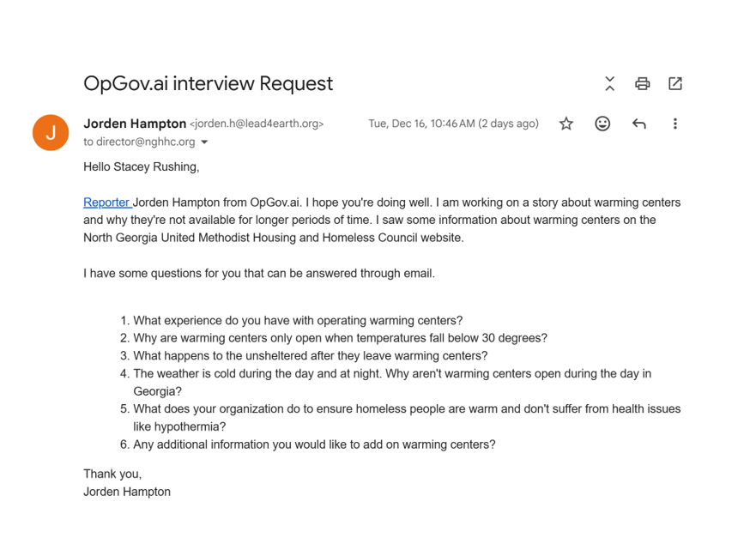The width and height of the screenshot is (756, 538).
Task: Click the recipient text to director@nghhc.org
Action: click(x=139, y=142)
